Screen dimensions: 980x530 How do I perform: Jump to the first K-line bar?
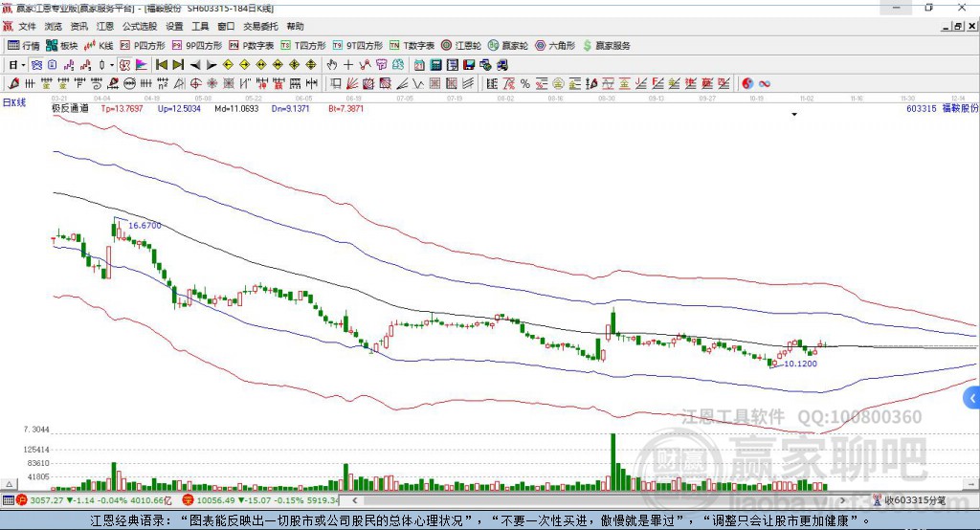tap(162, 65)
